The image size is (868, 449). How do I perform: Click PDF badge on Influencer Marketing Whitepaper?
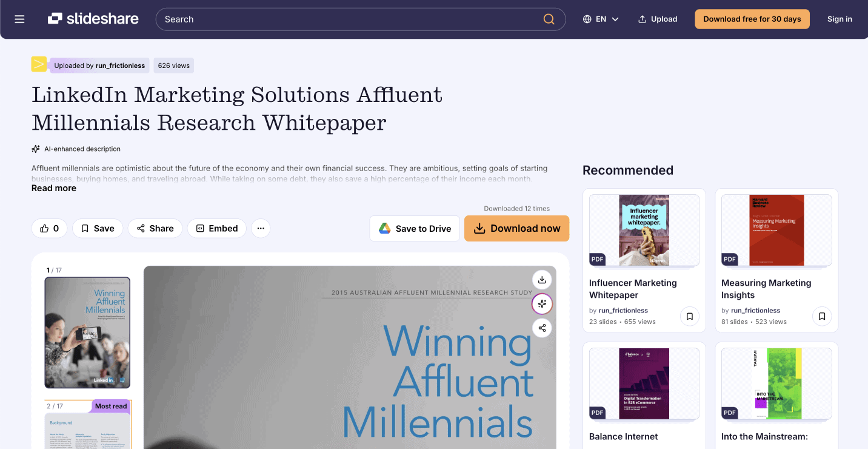598,259
